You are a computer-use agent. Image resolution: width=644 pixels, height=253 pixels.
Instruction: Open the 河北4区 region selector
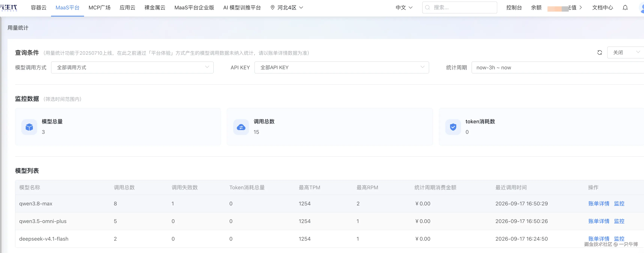[287, 7]
